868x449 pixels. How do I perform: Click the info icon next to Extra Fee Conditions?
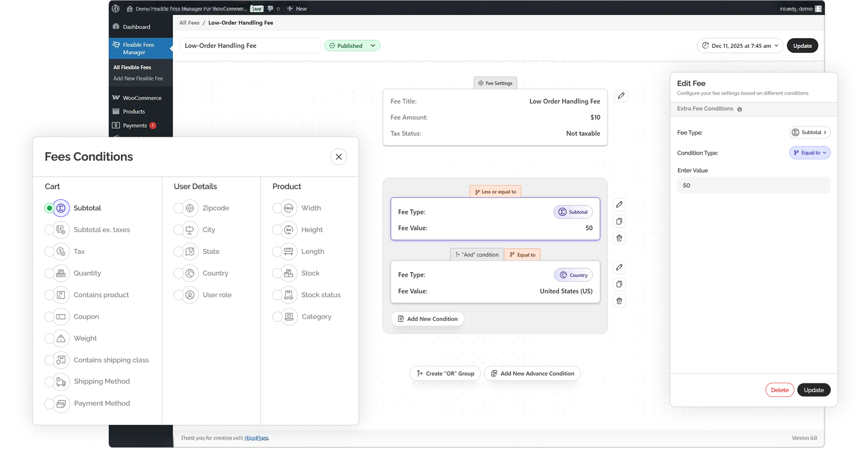click(740, 109)
